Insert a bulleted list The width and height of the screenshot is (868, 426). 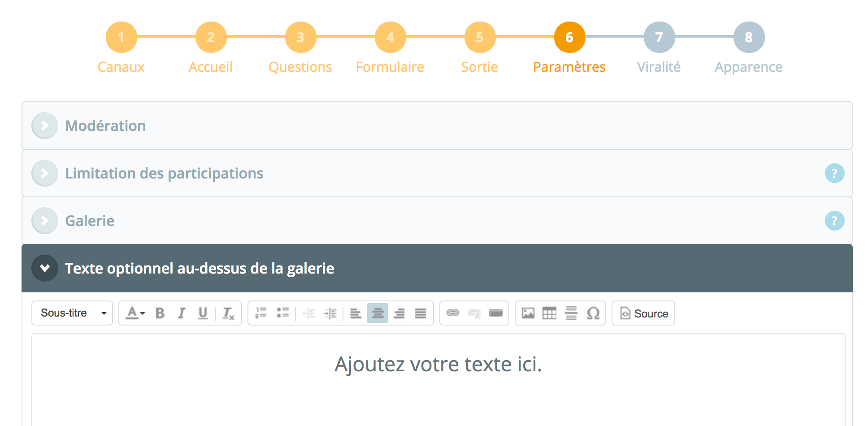(282, 313)
